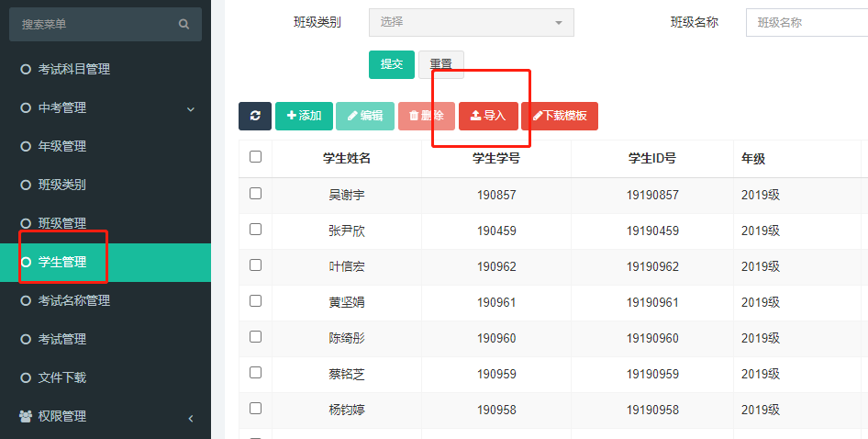868x439 pixels.
Task: Click the 删除 trash button
Action: pos(427,116)
